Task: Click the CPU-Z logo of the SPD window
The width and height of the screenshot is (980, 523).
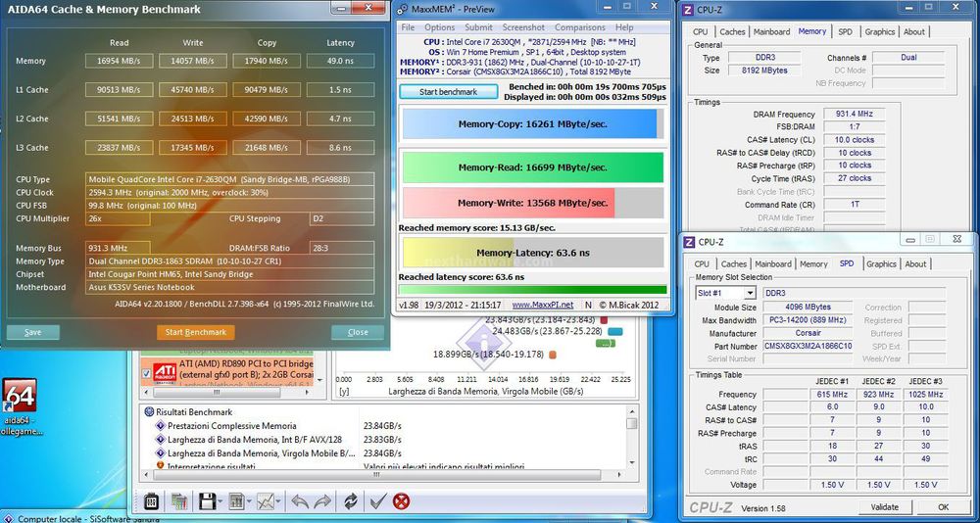Action: click(x=689, y=242)
